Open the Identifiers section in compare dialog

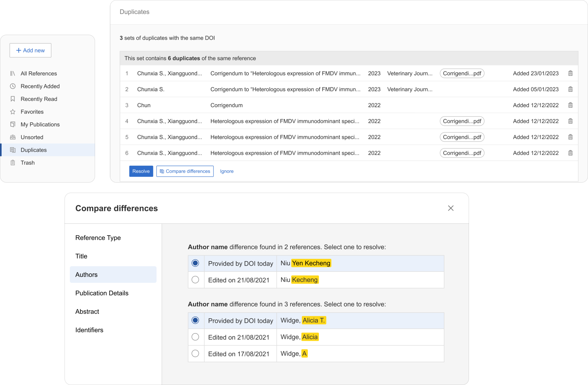[x=89, y=330]
